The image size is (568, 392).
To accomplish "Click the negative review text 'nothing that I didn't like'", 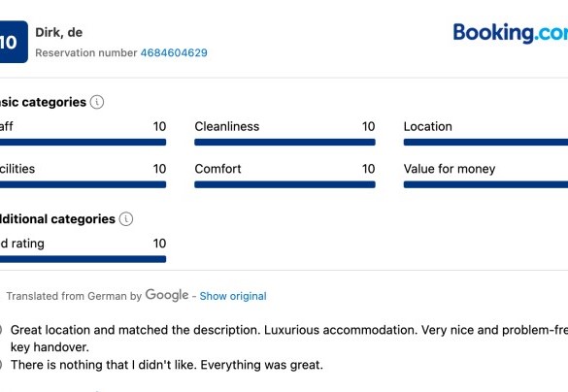I will (167, 365).
